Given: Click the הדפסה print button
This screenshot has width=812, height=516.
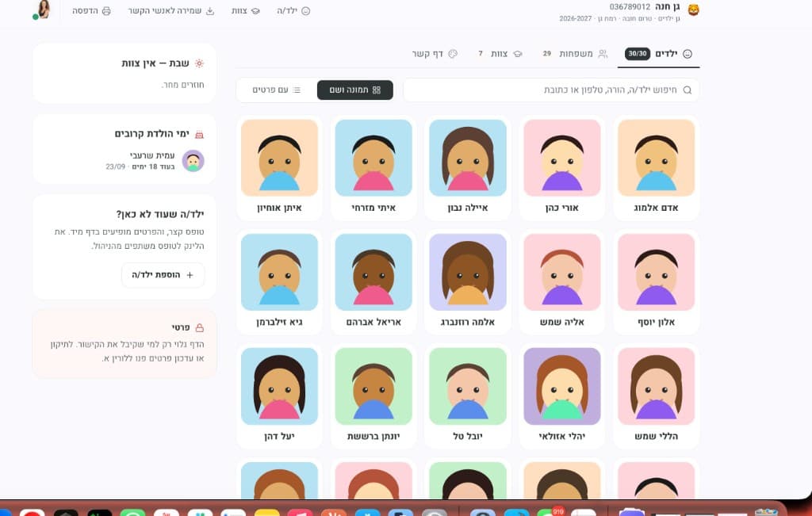Looking at the screenshot, I should 92,11.
